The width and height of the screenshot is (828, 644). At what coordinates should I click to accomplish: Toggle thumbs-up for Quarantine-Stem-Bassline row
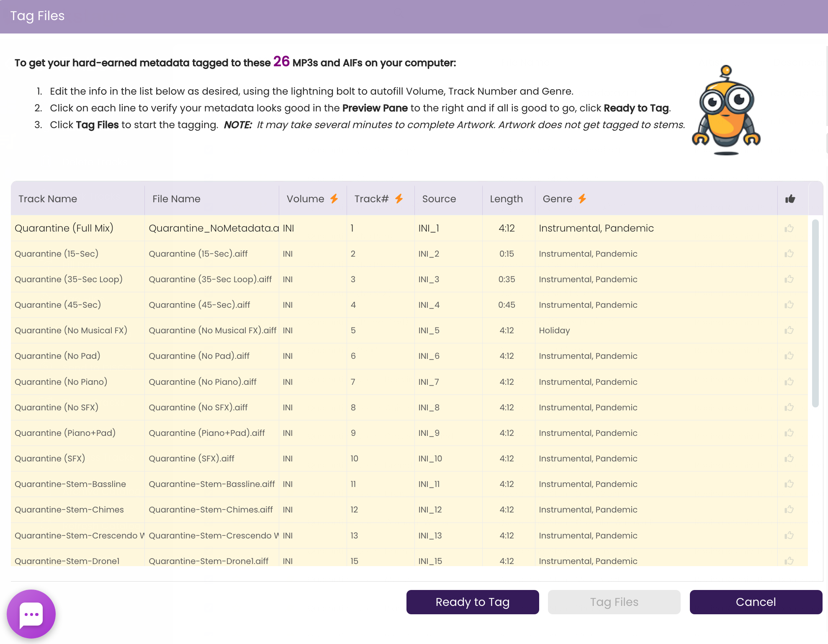(789, 484)
